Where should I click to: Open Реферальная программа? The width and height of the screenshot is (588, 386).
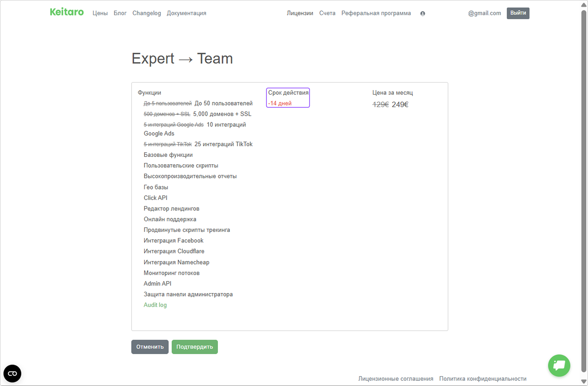376,13
